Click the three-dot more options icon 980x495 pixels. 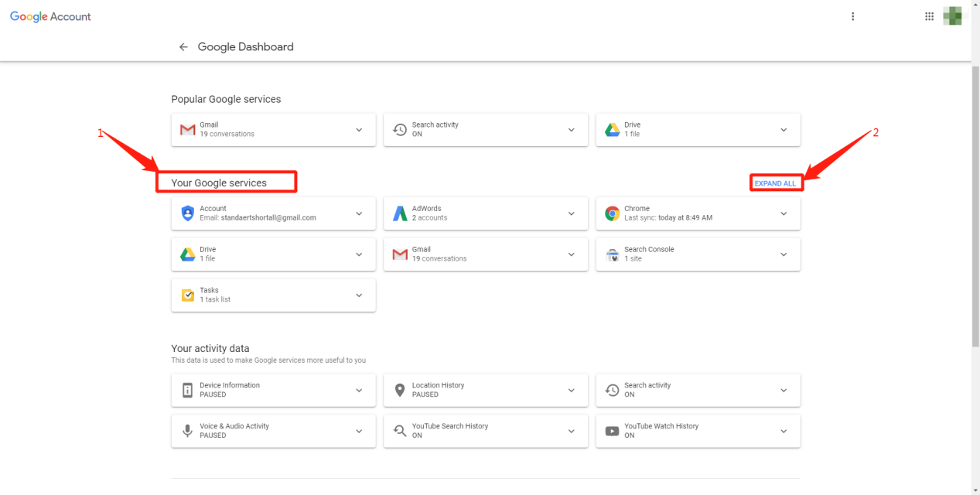pos(852,16)
